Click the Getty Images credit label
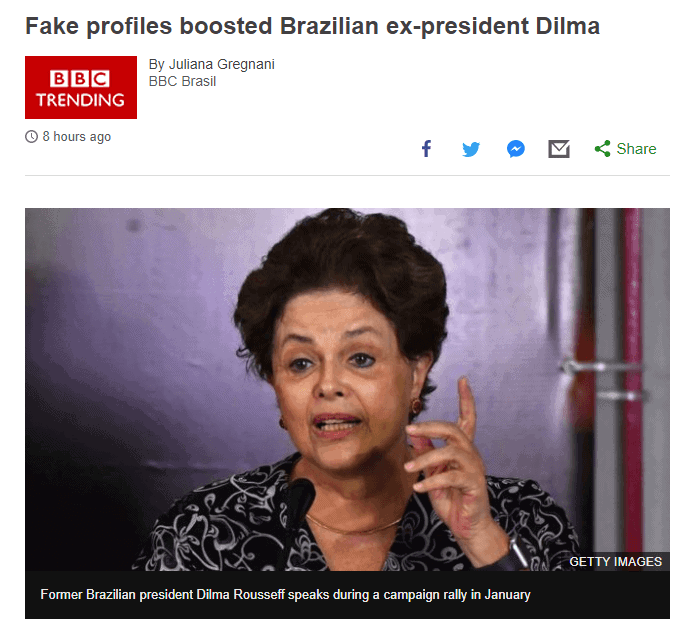Viewport: 678px width, 631px height. click(x=615, y=561)
